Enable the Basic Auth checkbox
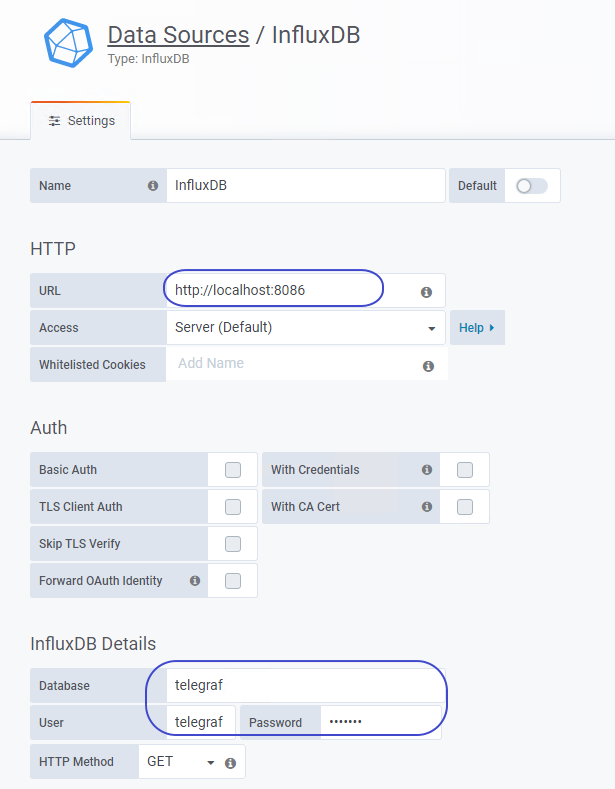Screen dimensions: 615x789 click(x=233, y=469)
